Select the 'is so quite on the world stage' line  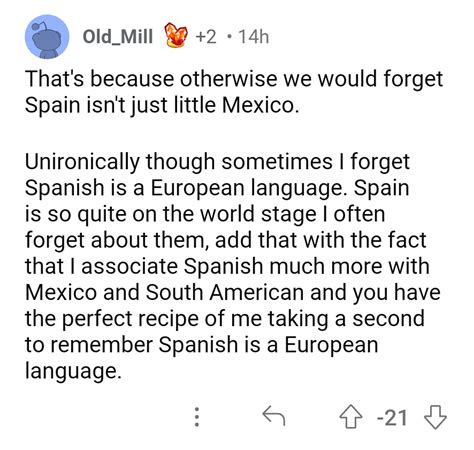tap(205, 214)
